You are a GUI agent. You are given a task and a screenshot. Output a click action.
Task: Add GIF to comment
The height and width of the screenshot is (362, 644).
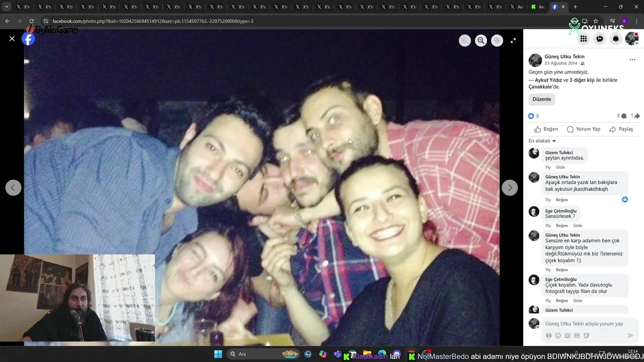tap(577, 336)
